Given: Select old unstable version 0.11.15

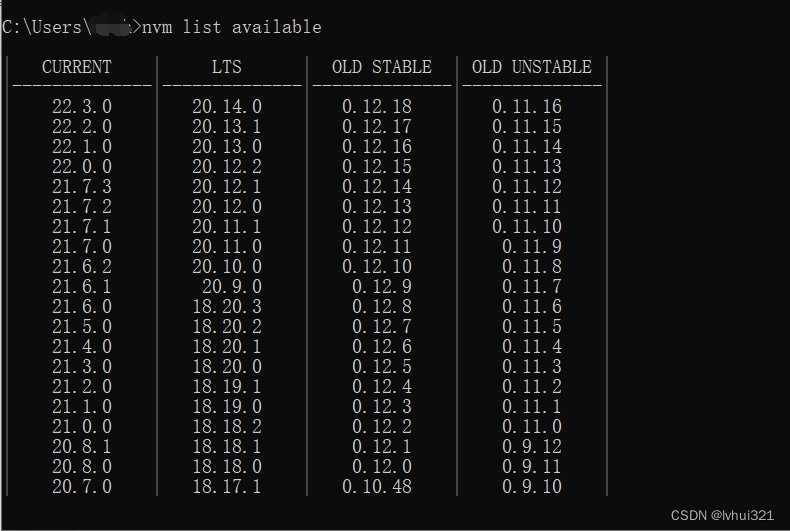Looking at the screenshot, I should [x=527, y=126].
